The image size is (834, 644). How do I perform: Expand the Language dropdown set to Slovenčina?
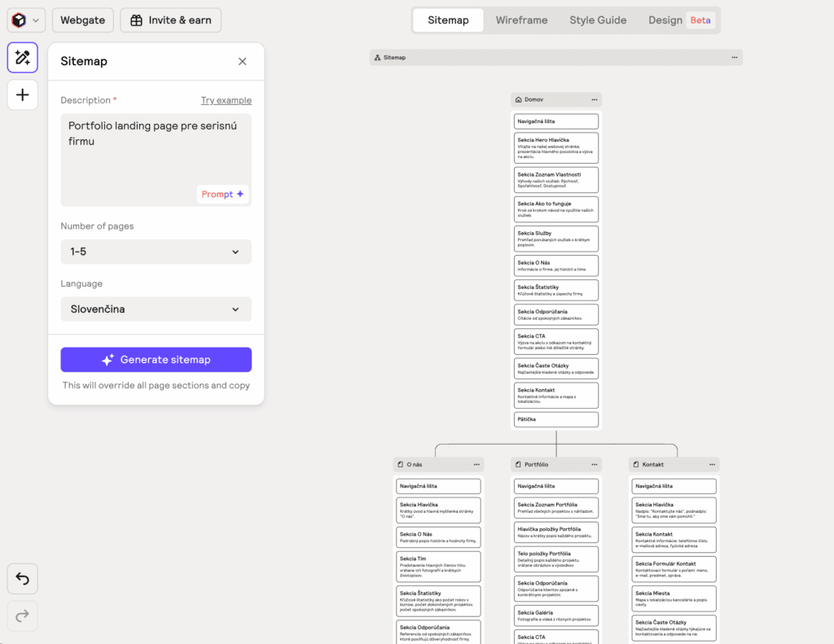(156, 309)
